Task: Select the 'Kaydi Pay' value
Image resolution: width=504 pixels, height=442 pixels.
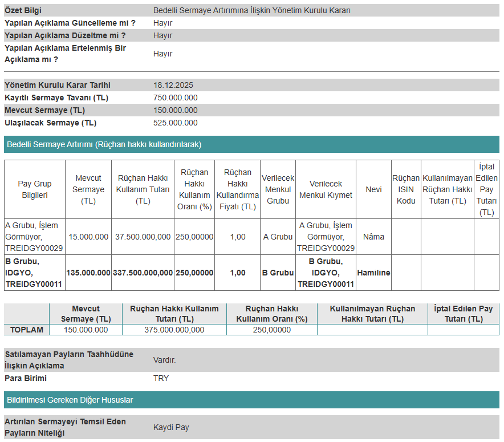Action: pos(171,427)
